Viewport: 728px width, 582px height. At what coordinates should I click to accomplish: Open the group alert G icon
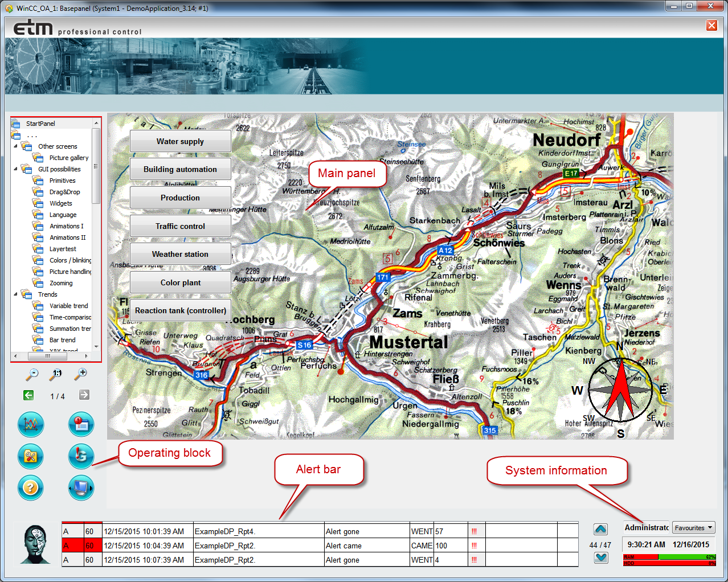[x=81, y=456]
